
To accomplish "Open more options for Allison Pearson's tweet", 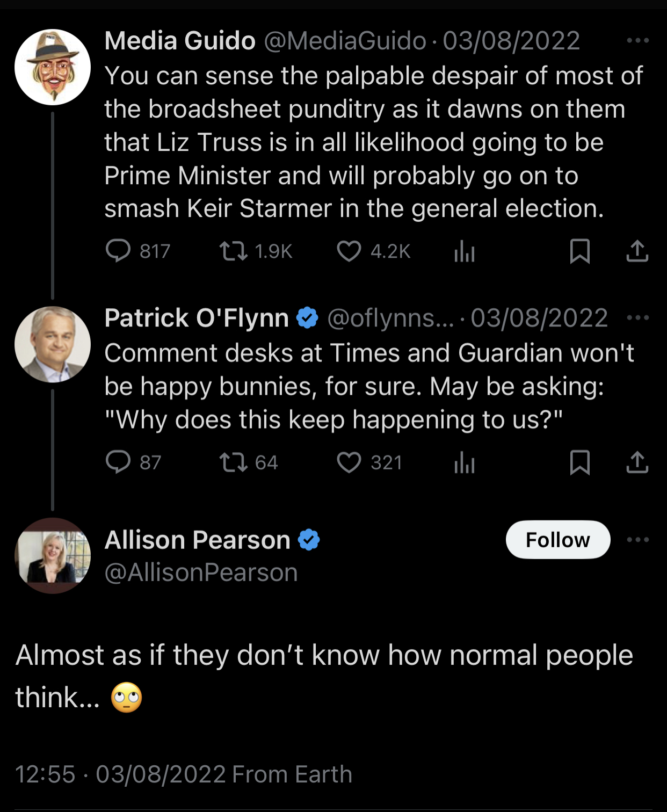I will click(638, 540).
